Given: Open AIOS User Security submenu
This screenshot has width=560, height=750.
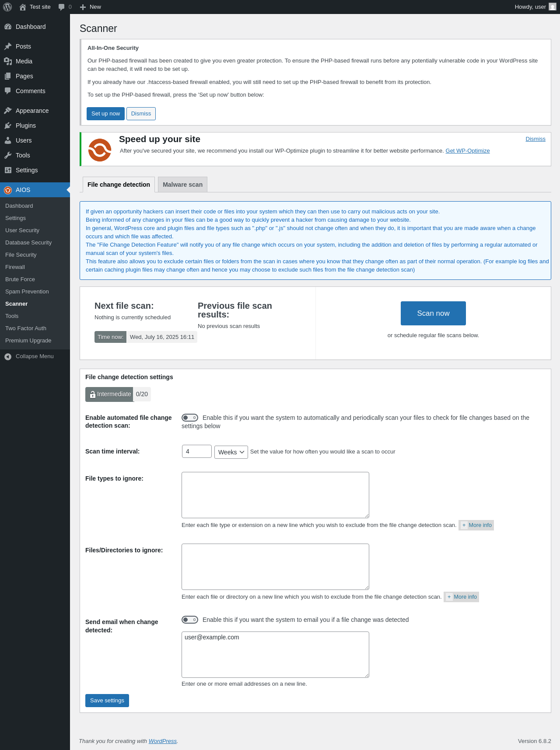Looking at the screenshot, I should [x=35, y=230].
